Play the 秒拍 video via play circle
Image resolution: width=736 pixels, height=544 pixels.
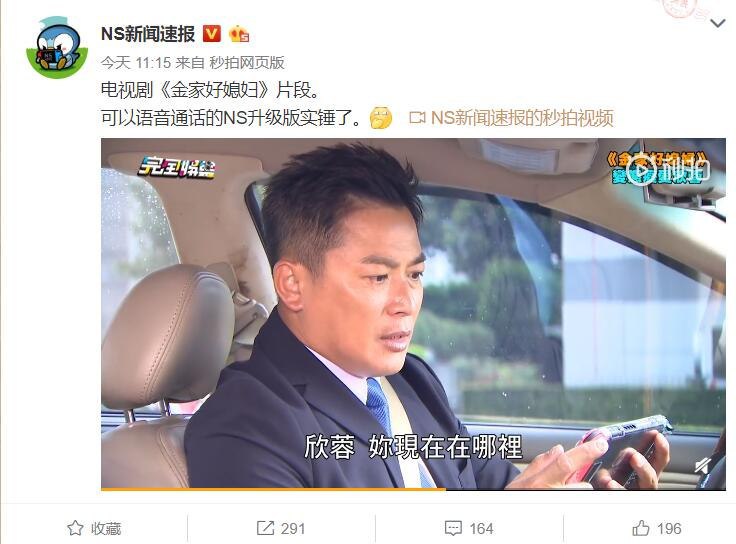(x=641, y=168)
